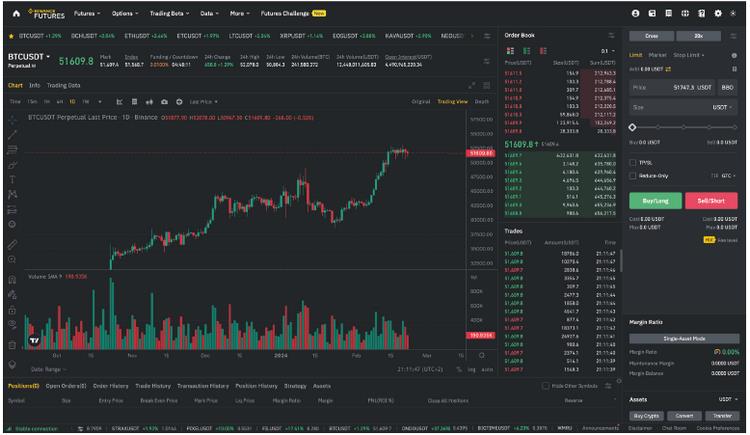Switch to the Order History tab
Viewport: 750px width, 435px height.
110,385
